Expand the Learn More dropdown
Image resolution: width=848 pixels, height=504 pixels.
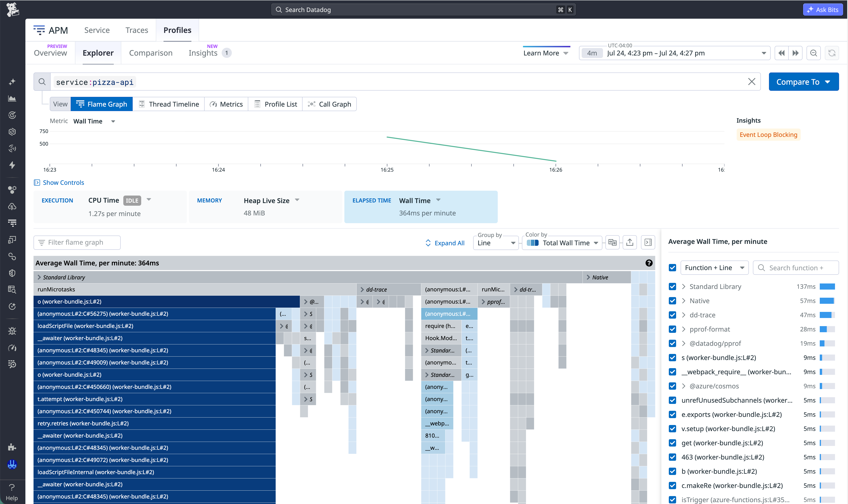[x=546, y=53]
